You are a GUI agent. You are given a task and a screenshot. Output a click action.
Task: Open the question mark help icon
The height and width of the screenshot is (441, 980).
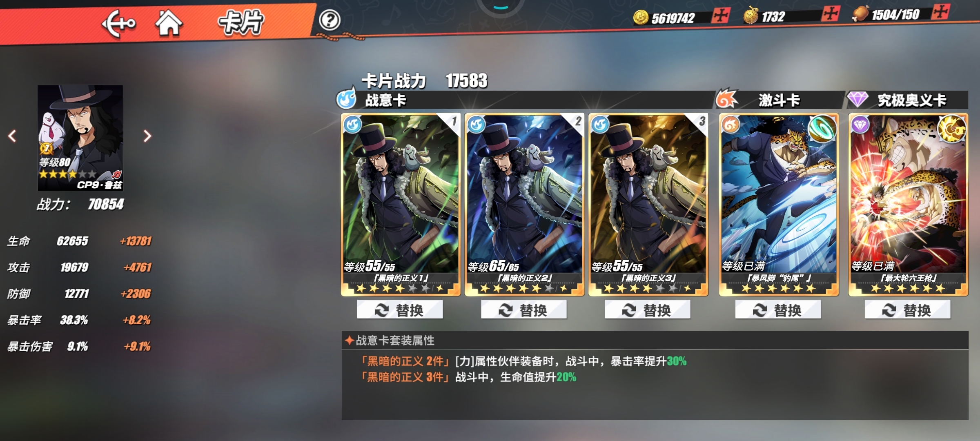tap(330, 20)
